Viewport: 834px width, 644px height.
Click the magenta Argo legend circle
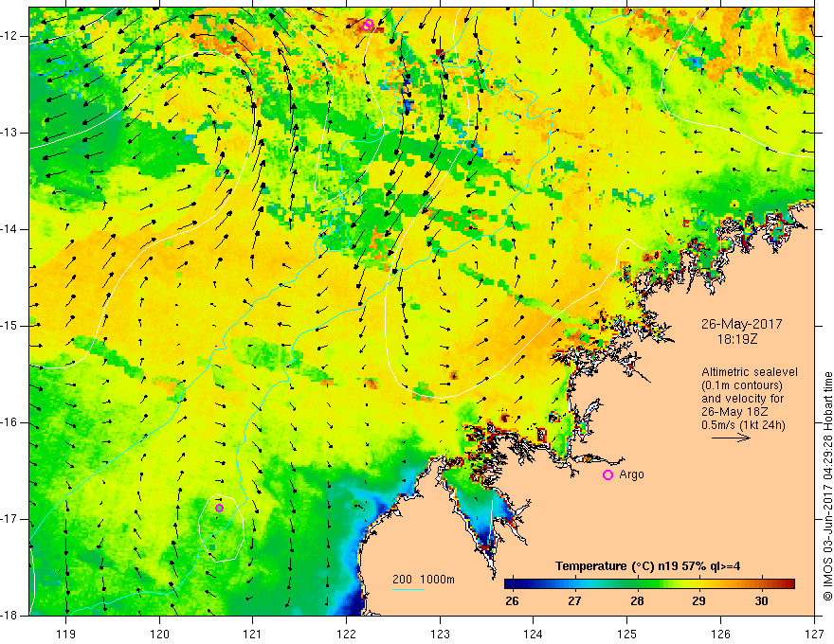coord(607,475)
